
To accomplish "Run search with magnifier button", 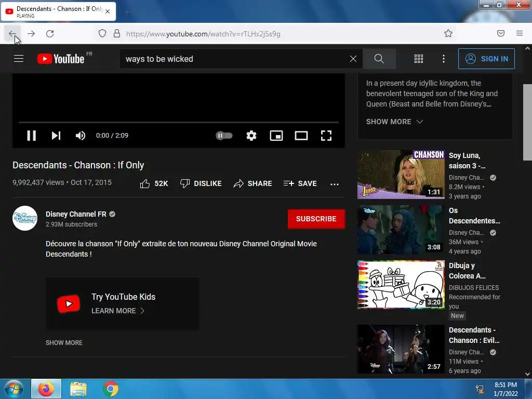I will (379, 59).
